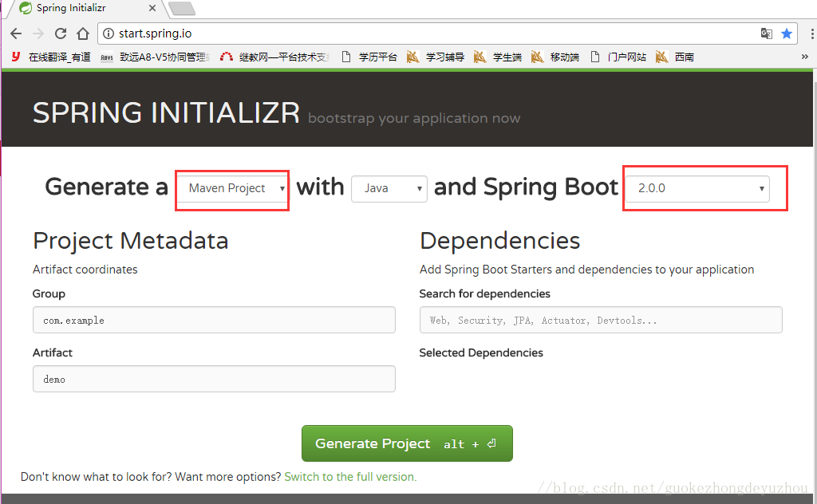This screenshot has height=504, width=817.
Task: Open the Java language dropdown
Action: point(389,188)
